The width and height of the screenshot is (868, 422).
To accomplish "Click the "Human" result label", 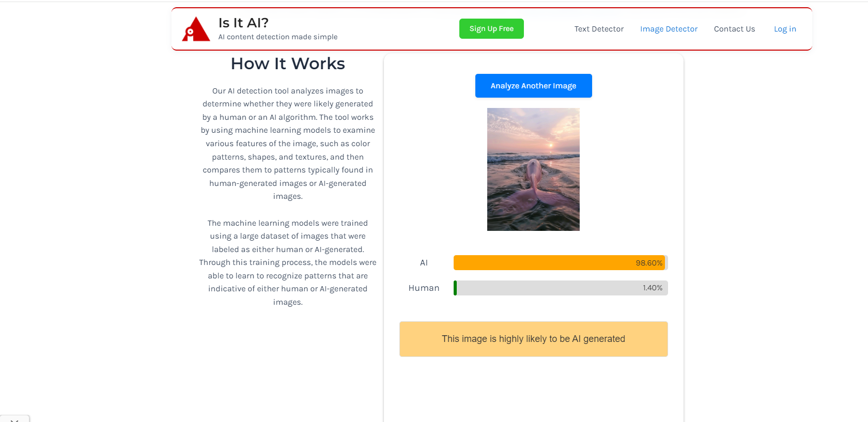I will pyautogui.click(x=424, y=288).
